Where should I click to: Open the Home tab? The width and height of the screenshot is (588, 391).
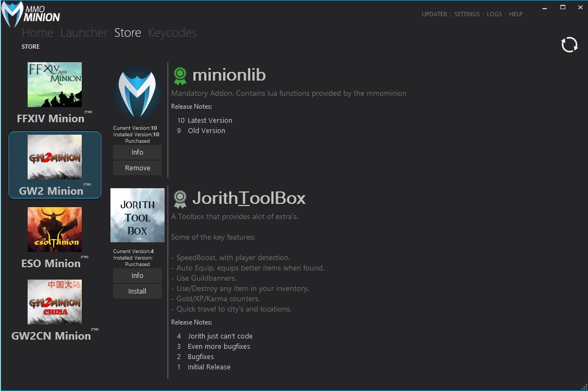click(x=37, y=33)
